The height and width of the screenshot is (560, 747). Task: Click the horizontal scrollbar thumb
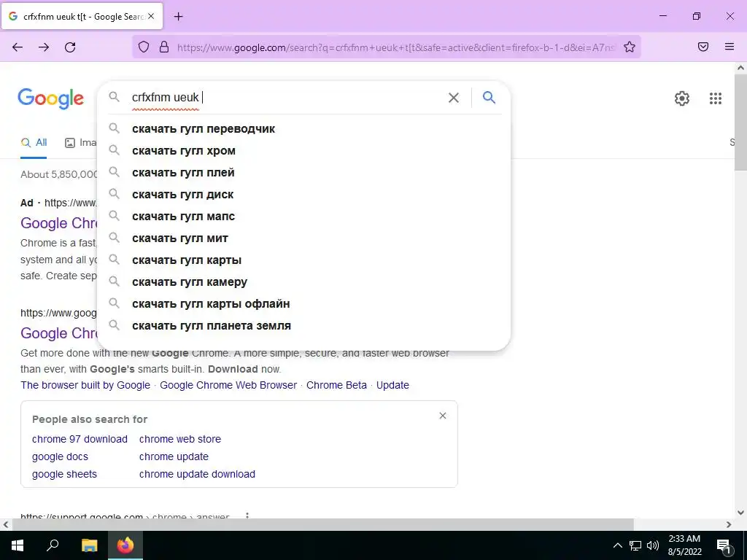pyautogui.click(x=323, y=524)
